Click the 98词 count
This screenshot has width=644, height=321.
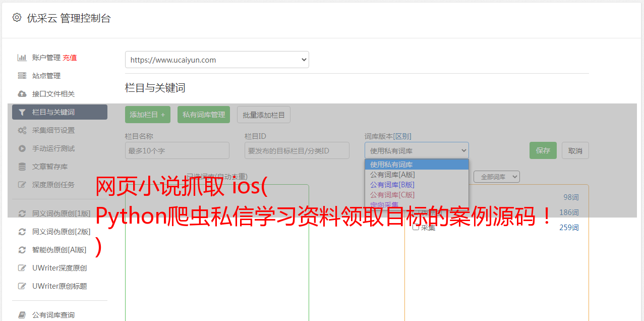(571, 197)
